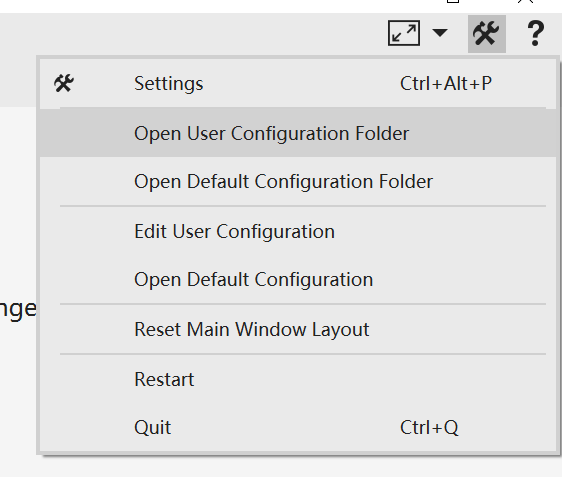
Task: Select Open User Configuration Folder
Action: pyautogui.click(x=298, y=133)
